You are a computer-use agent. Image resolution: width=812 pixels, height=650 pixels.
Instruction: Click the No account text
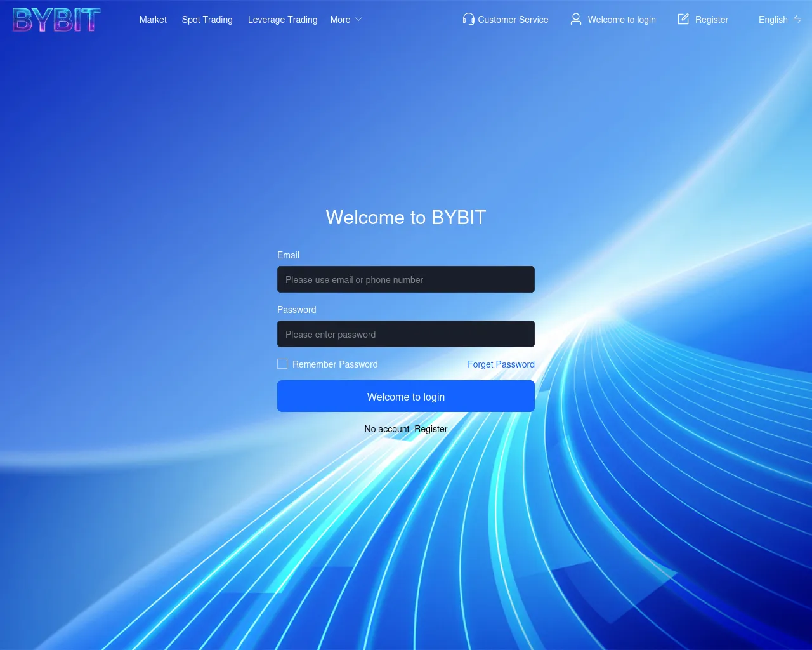coord(387,429)
